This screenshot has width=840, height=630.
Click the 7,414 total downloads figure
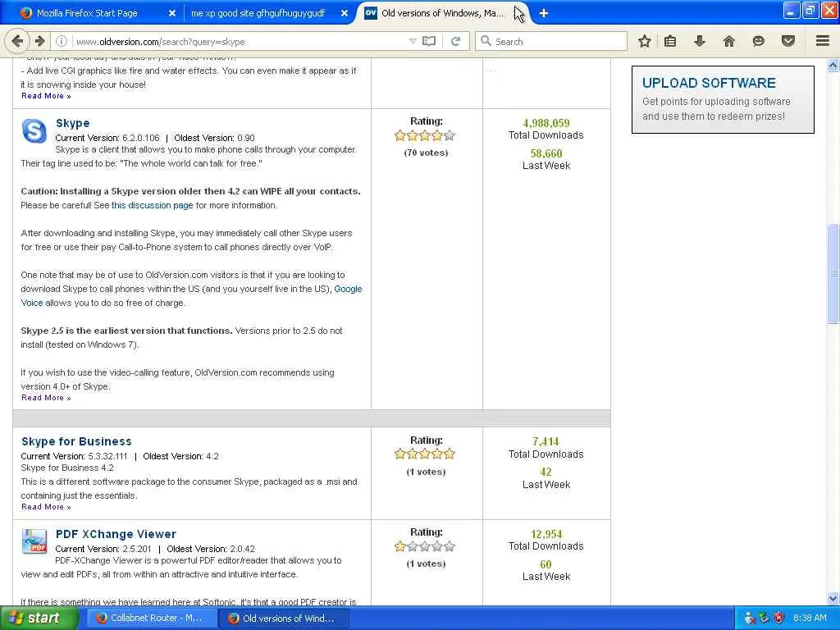click(x=546, y=441)
